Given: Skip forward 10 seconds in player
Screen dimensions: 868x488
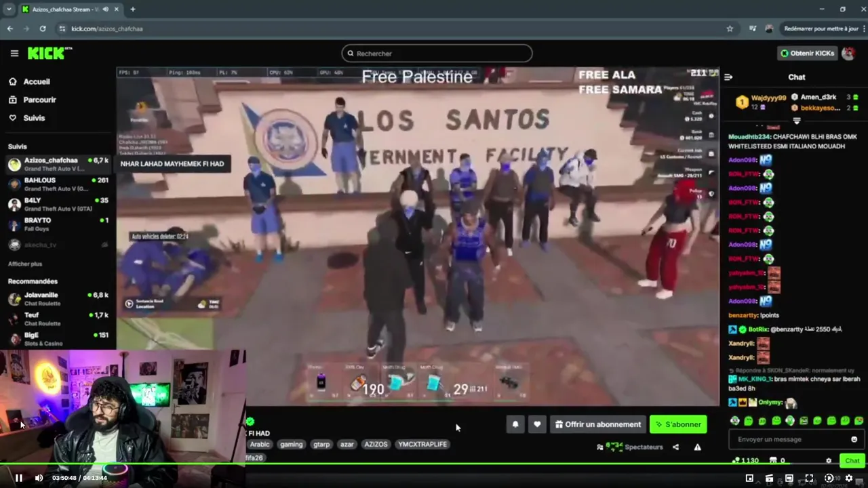Looking at the screenshot, I should [x=829, y=479].
